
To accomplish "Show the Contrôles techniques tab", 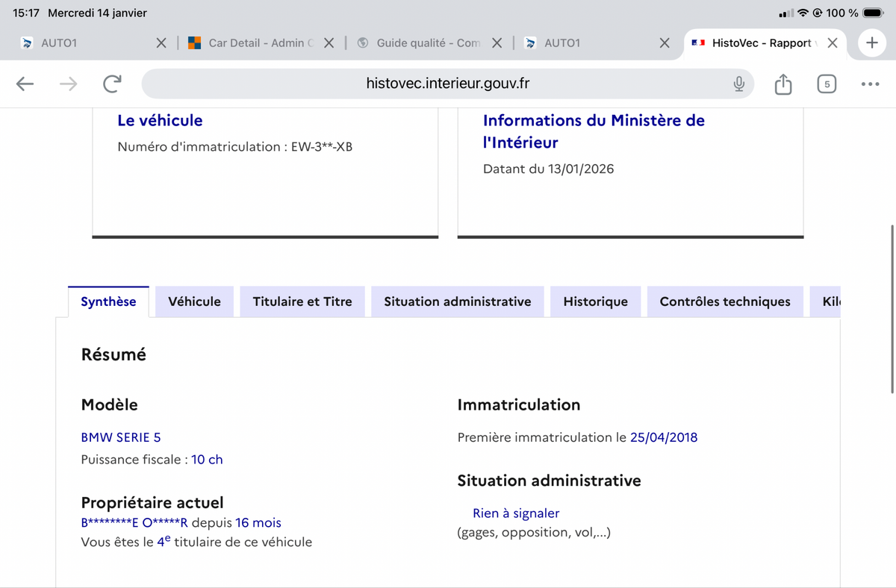I will pos(724,301).
